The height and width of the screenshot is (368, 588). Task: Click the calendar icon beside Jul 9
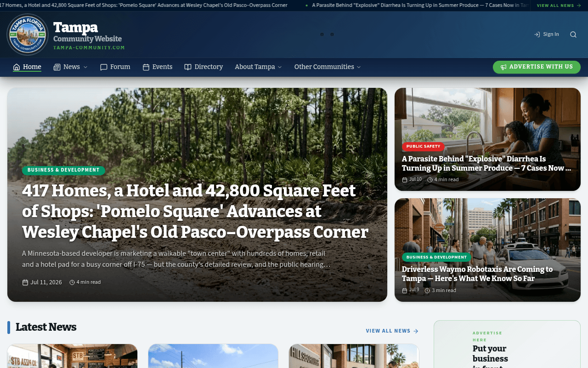click(x=405, y=291)
